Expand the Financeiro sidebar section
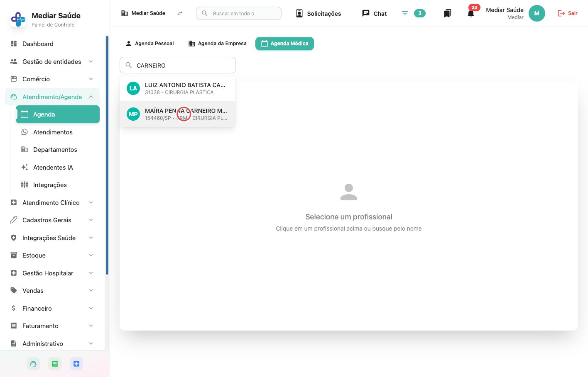This screenshot has width=588, height=377. tap(52, 308)
